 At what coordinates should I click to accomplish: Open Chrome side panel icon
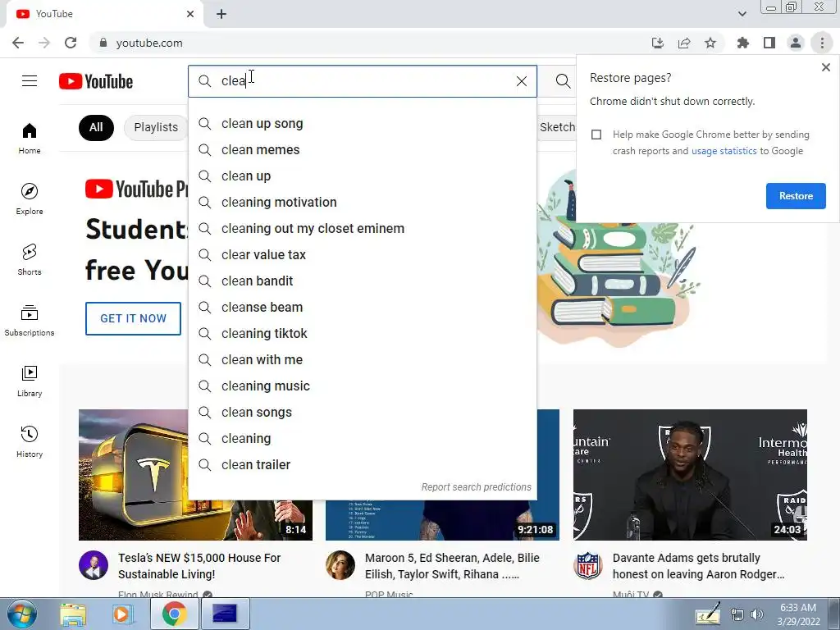tap(769, 43)
